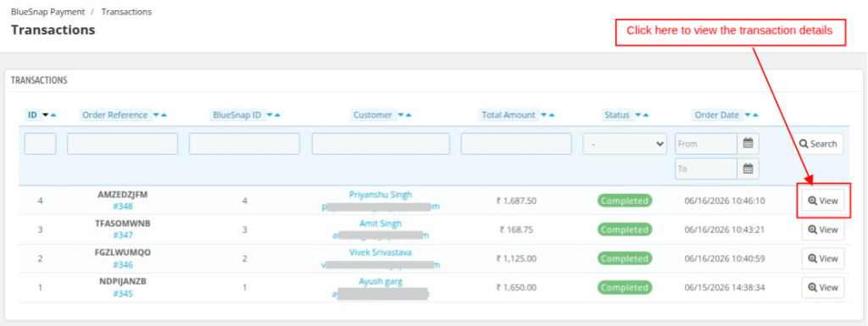Click date 06/15/2026 14:38:34

pos(725,287)
